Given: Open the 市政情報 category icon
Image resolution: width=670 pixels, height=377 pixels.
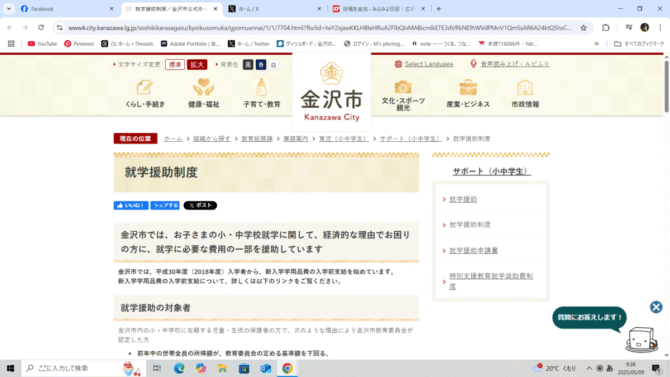Looking at the screenshot, I should point(525,94).
